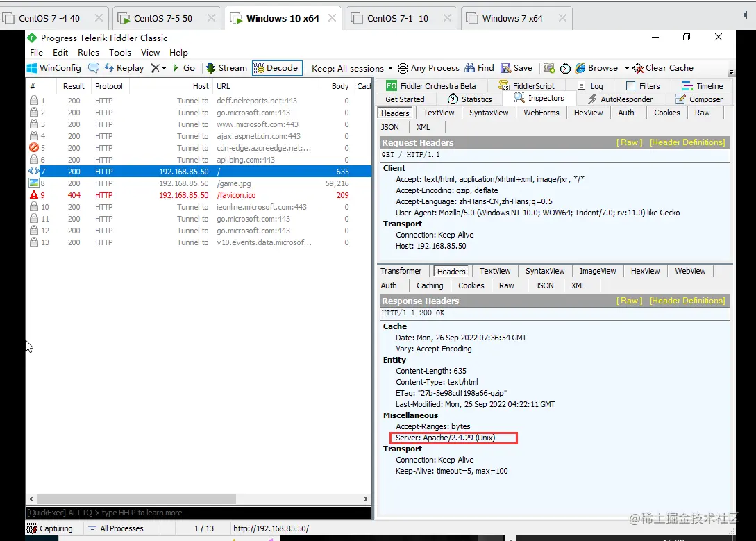Open the Statistics tab
The width and height of the screenshot is (756, 541).
tap(469, 99)
